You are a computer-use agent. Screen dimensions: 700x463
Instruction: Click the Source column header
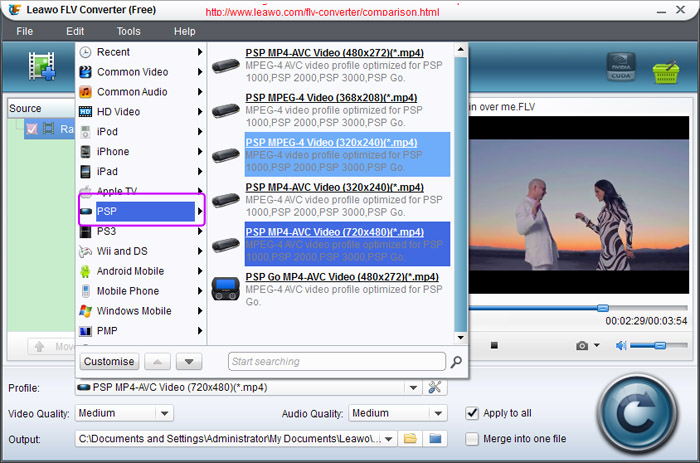pos(41,108)
